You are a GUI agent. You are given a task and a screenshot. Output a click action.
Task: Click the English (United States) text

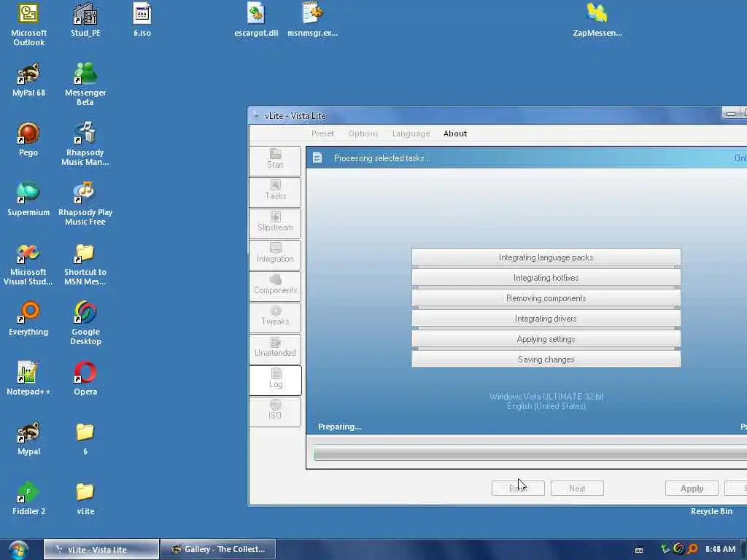(x=546, y=406)
